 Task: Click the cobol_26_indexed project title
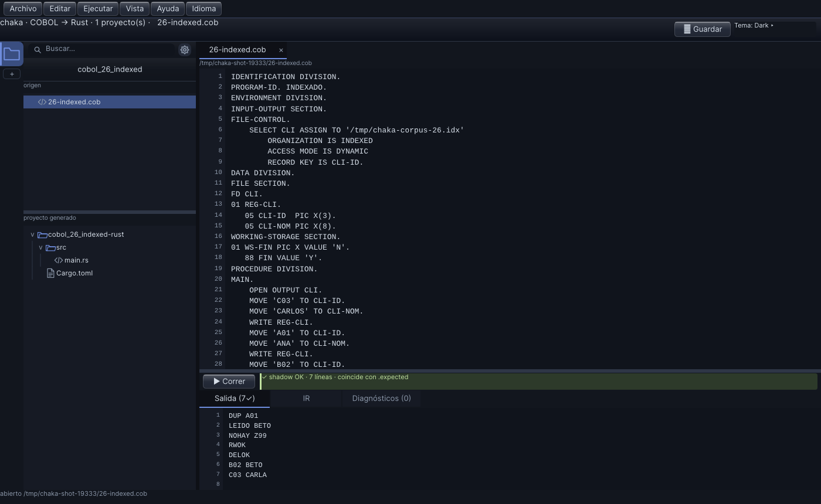110,69
